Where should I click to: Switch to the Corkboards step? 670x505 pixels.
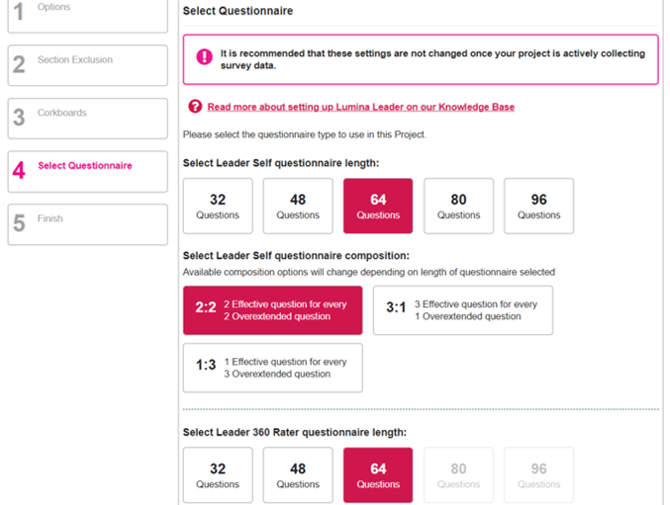pyautogui.click(x=88, y=118)
